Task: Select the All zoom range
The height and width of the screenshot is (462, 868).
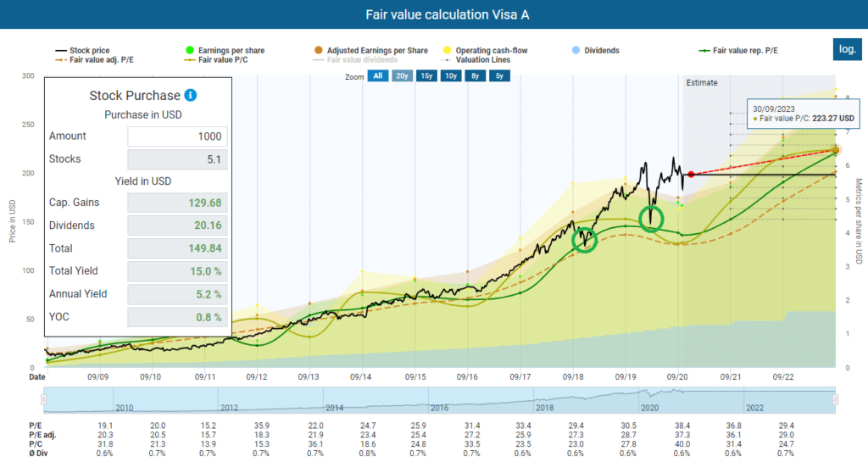Action: tap(377, 75)
